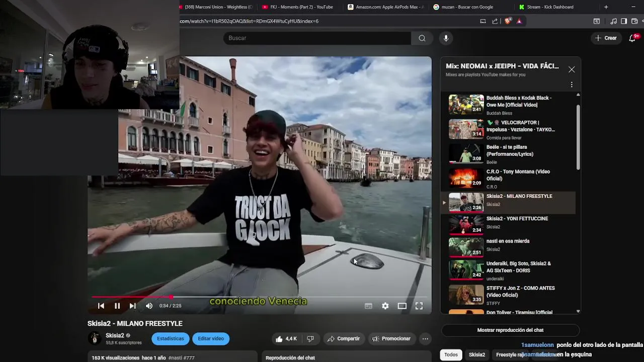Play Skisia2 - YONI FETTUCCINE thumbnail
This screenshot has height=362, width=644.
point(466,225)
